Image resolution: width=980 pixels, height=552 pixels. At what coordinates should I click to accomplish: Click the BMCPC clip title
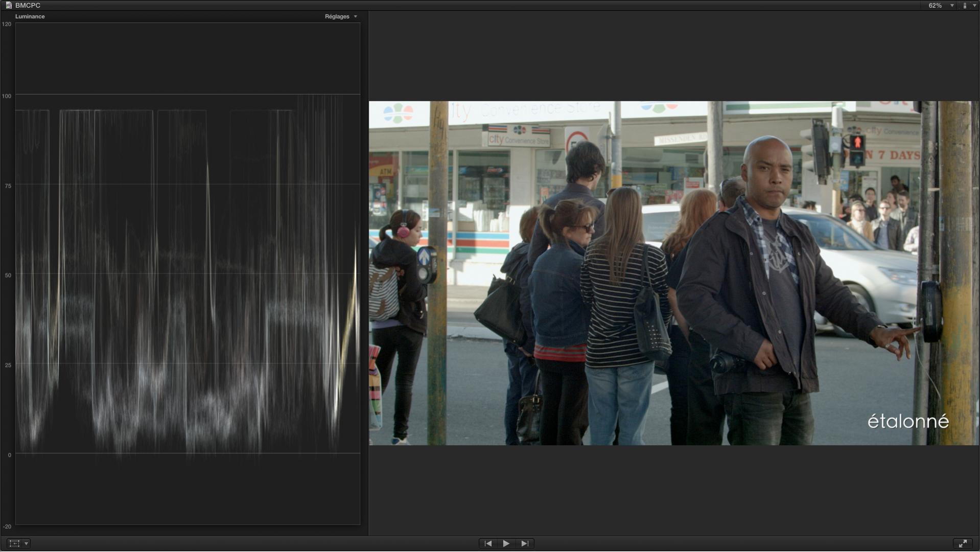coord(28,5)
